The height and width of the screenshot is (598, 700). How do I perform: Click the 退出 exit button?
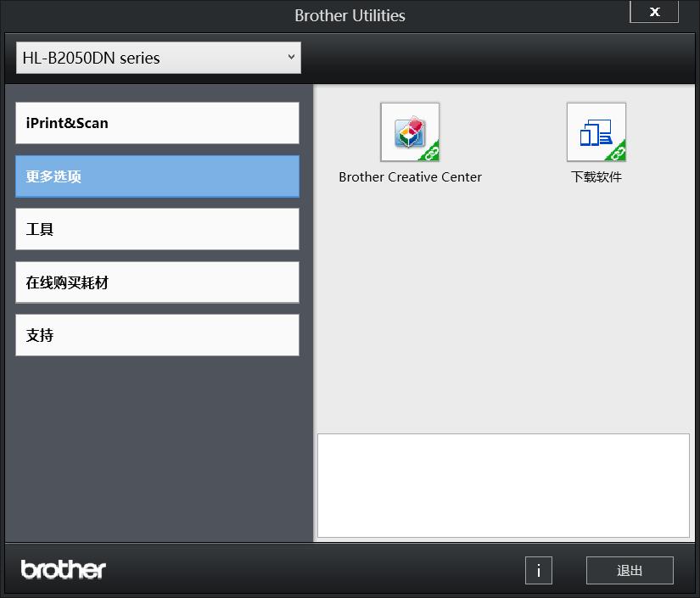(x=630, y=570)
